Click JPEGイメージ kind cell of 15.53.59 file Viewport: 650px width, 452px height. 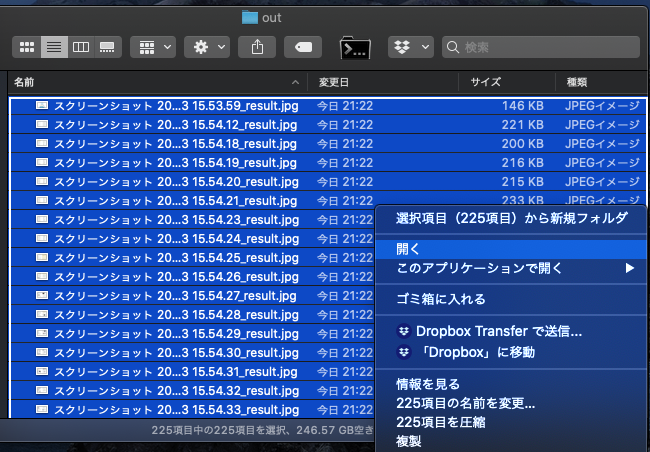(x=602, y=106)
